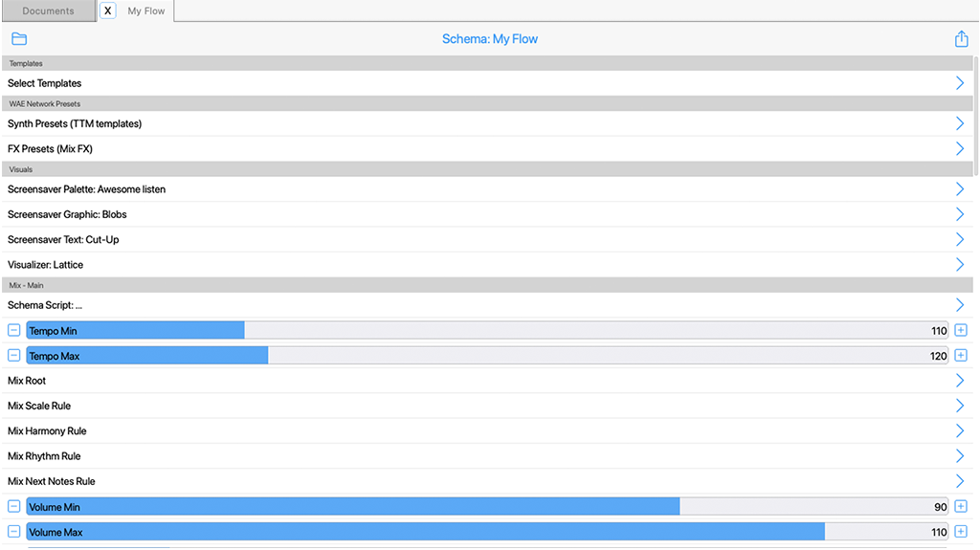Open the Schema Script row
This screenshot has height=550, width=980.
pos(479,305)
